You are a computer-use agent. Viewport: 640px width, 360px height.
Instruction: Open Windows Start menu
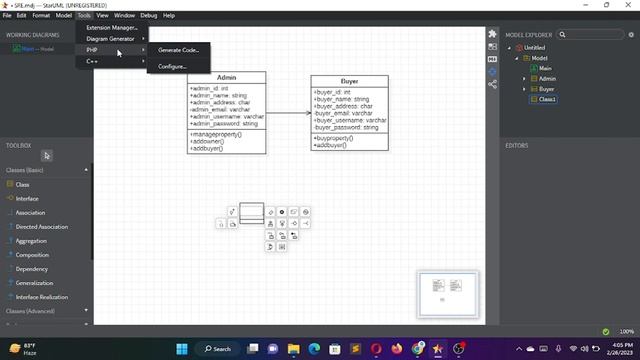[x=182, y=349]
